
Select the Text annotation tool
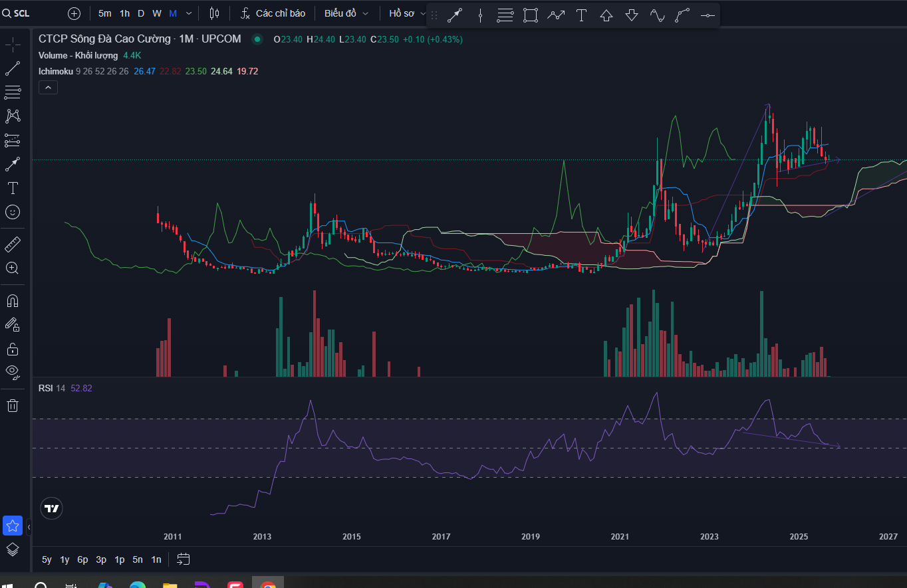pos(13,188)
